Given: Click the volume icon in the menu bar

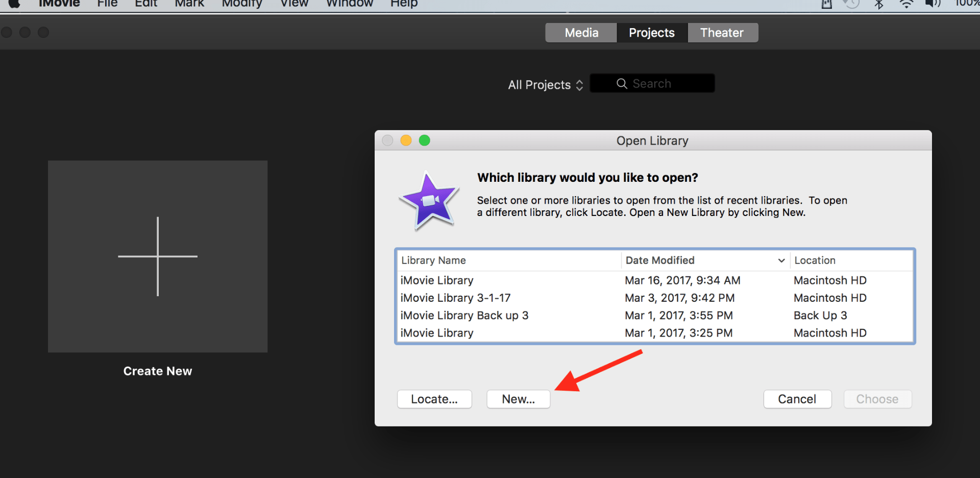Looking at the screenshot, I should (932, 4).
